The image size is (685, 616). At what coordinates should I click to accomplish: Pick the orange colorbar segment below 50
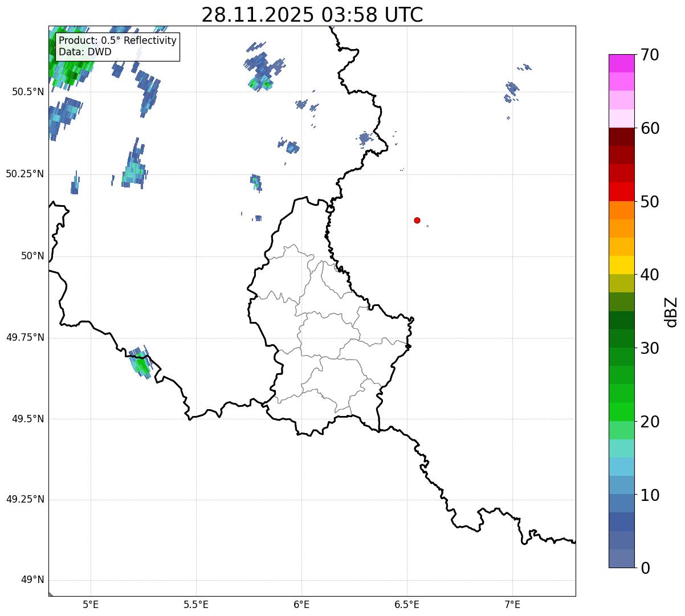pos(622,210)
